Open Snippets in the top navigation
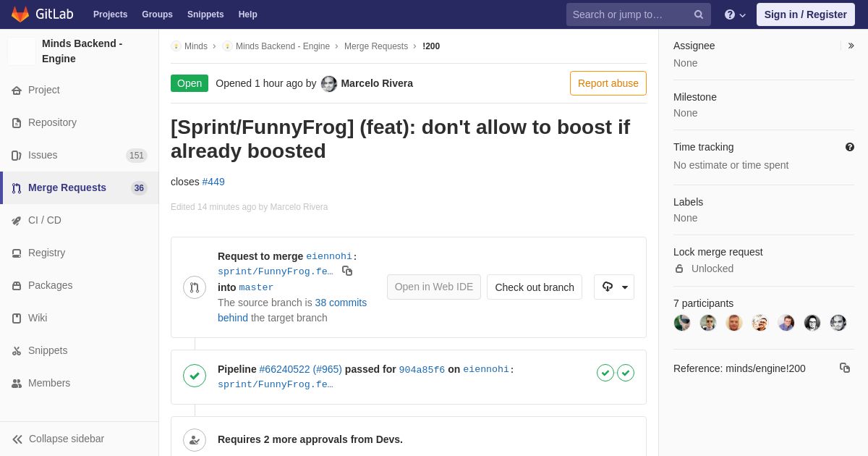868x456 pixels. (x=205, y=14)
